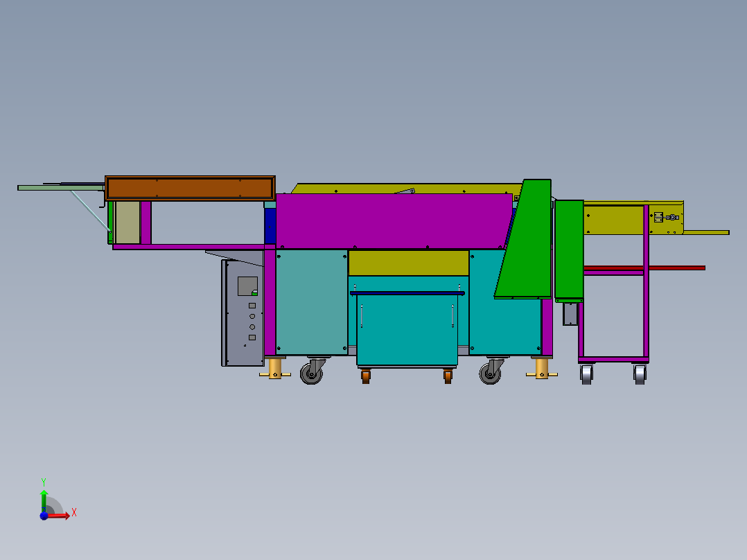Click the display screen on the control cabinet
This screenshot has width=747, height=560.
coord(248,286)
